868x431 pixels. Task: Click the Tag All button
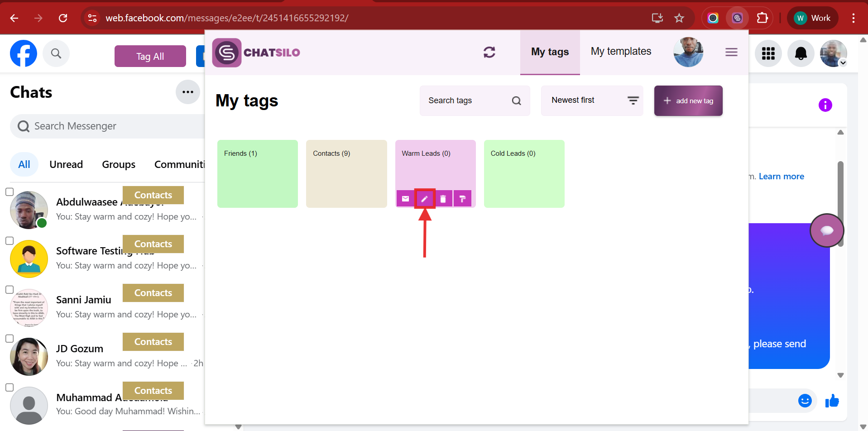pyautogui.click(x=150, y=56)
